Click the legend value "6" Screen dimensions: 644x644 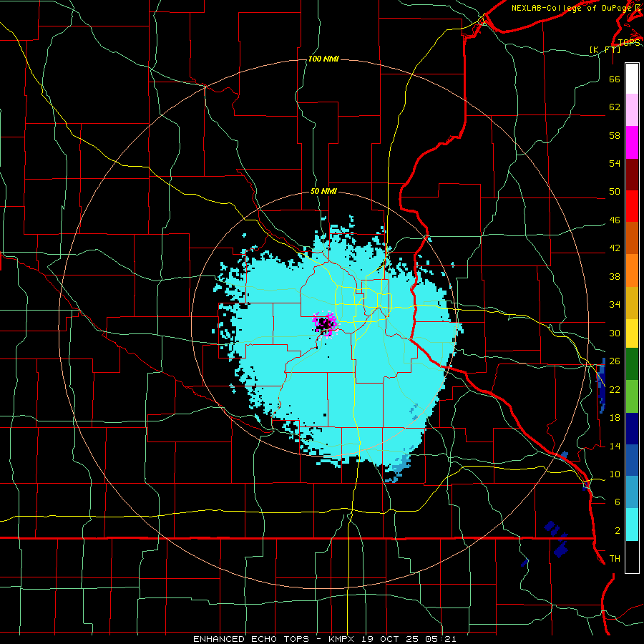click(618, 502)
